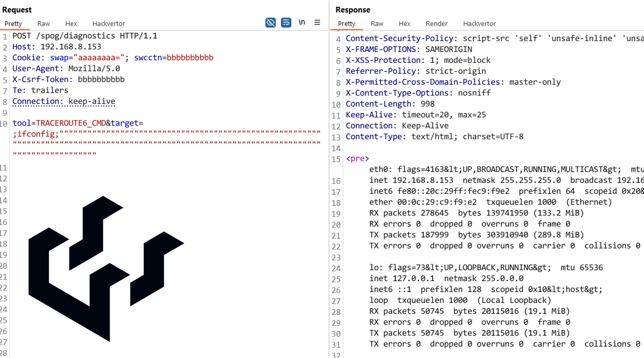The height and width of the screenshot is (358, 644).
Task: Click the 'Referrer-Policy: strict-origin' header
Action: coord(416,71)
